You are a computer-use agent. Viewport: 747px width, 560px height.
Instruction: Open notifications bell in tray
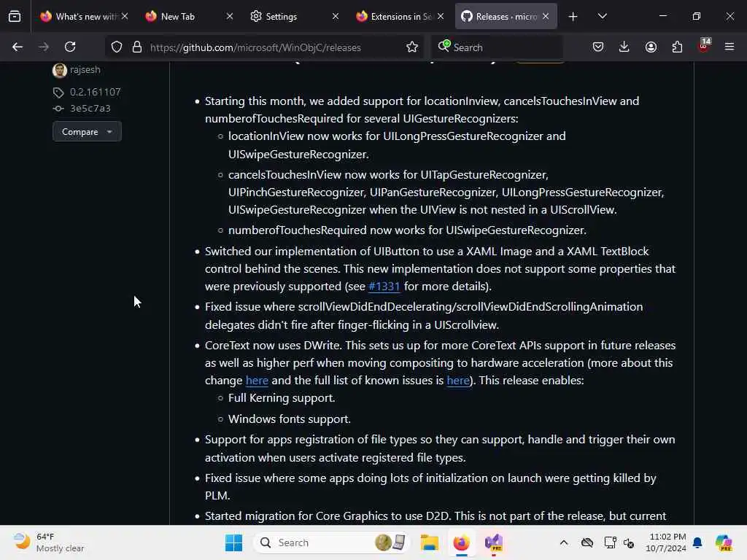coord(697,542)
